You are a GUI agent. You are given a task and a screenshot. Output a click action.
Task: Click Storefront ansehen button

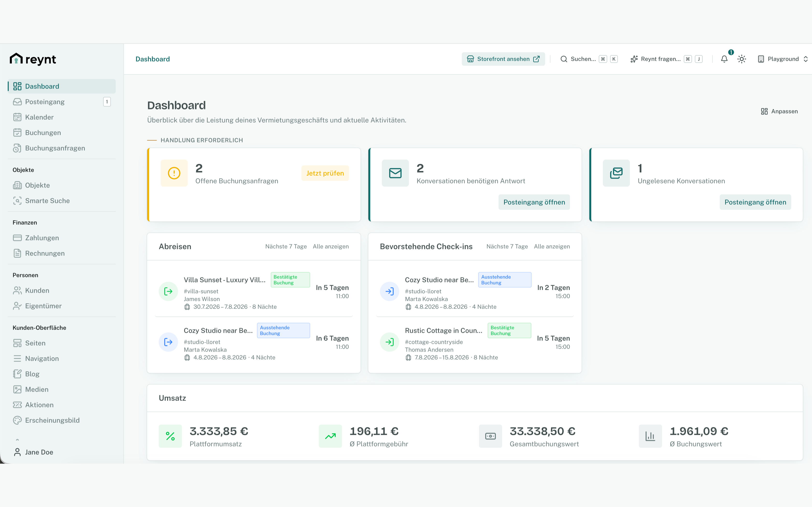tap(503, 59)
